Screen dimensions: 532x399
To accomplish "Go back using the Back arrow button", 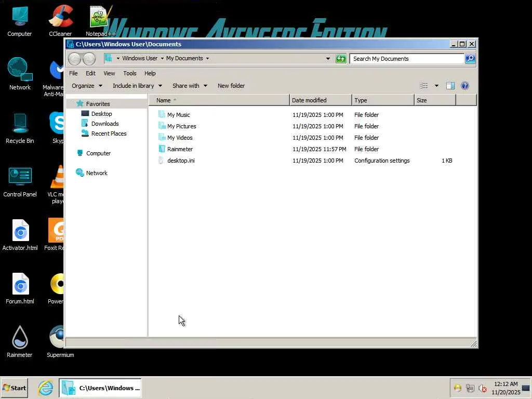I will (74, 59).
